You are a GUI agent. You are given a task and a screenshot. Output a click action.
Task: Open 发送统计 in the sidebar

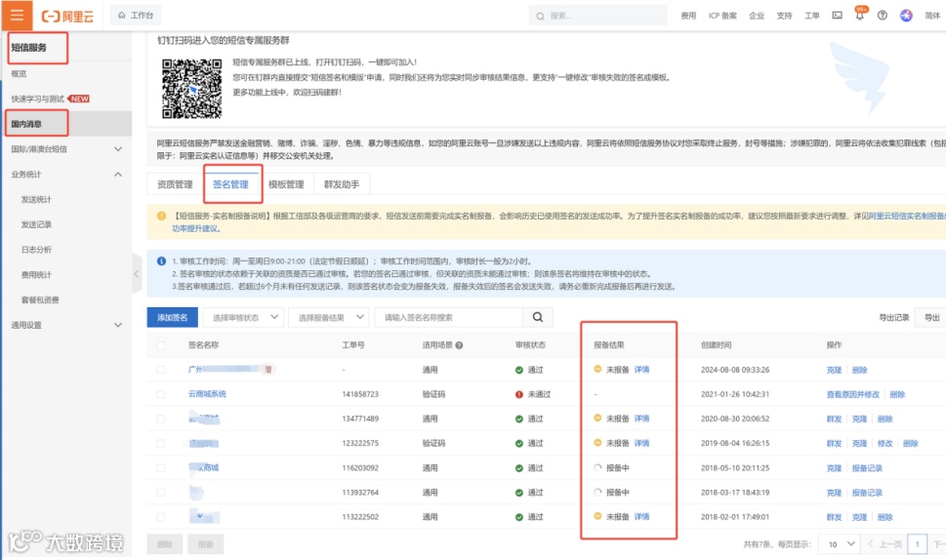coord(36,200)
